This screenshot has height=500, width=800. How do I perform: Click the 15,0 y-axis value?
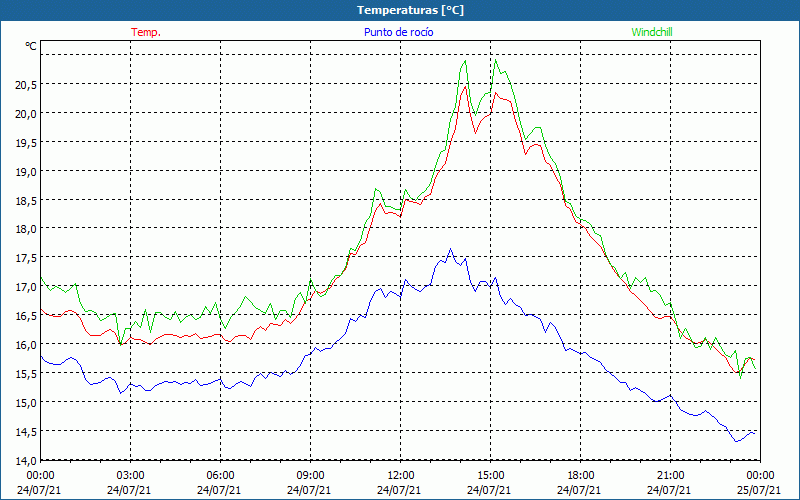coord(26,403)
